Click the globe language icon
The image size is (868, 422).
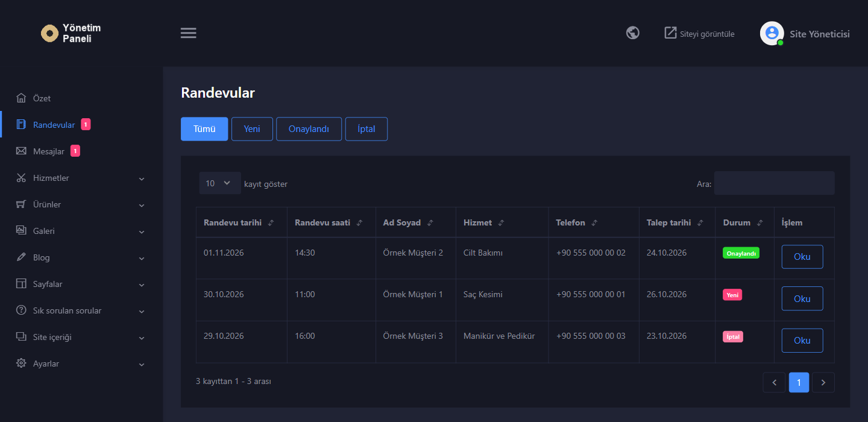[633, 33]
